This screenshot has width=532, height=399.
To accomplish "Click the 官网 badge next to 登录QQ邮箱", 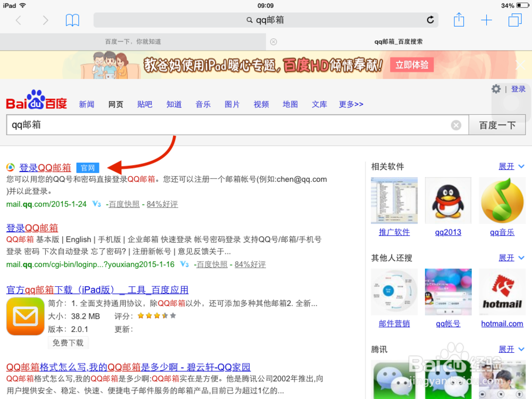I will tap(88, 168).
